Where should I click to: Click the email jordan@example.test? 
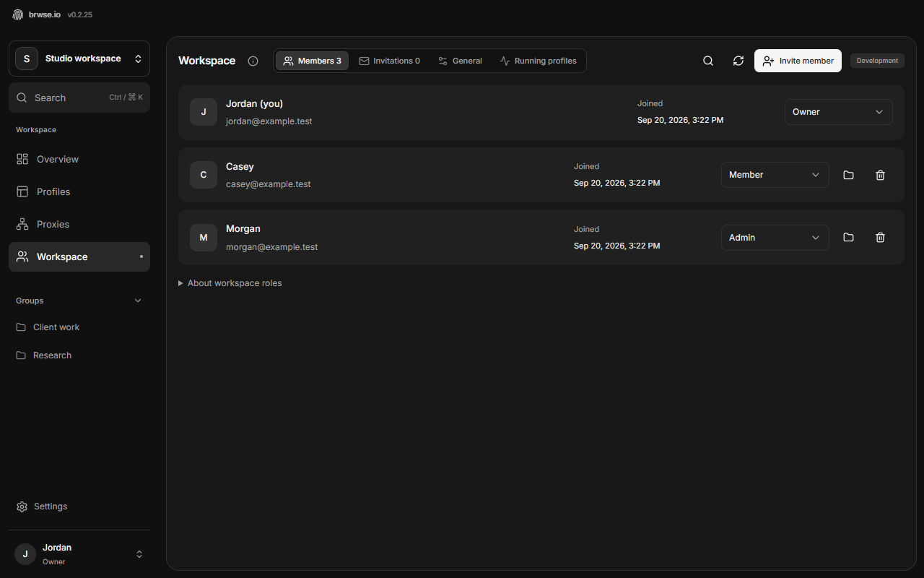[269, 121]
